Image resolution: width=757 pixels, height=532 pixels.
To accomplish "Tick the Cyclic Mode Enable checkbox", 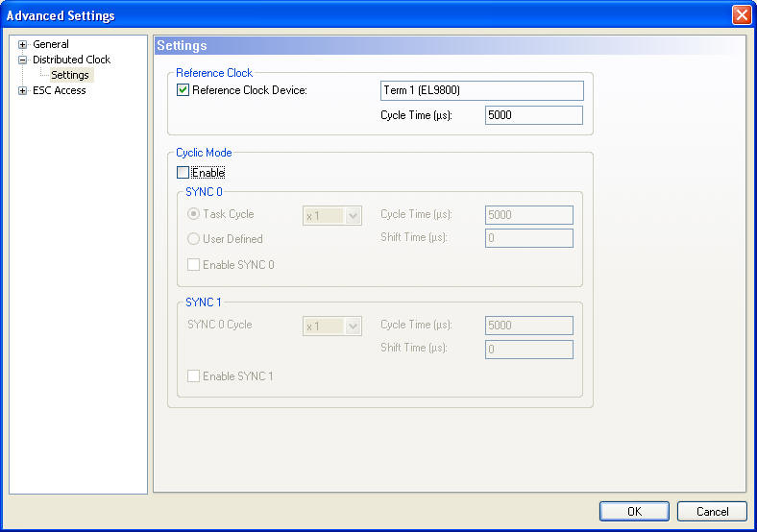I will coord(183,172).
